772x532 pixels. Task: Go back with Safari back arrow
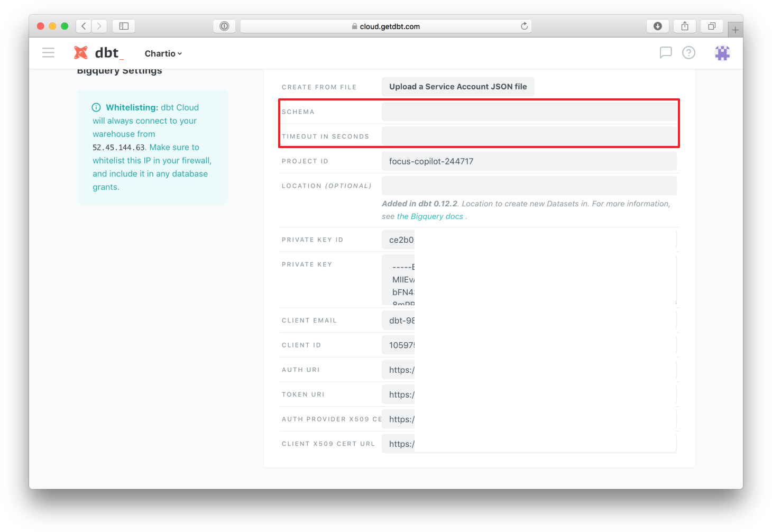point(84,26)
